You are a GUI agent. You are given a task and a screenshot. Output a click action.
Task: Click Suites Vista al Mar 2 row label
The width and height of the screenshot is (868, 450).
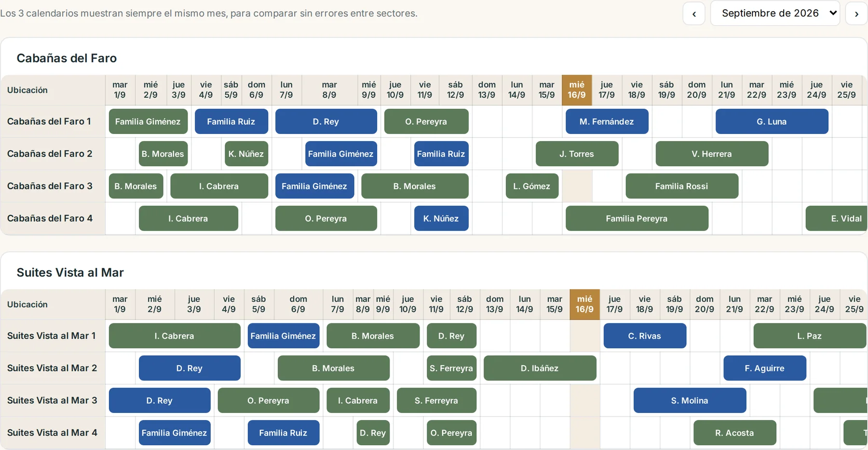52,368
